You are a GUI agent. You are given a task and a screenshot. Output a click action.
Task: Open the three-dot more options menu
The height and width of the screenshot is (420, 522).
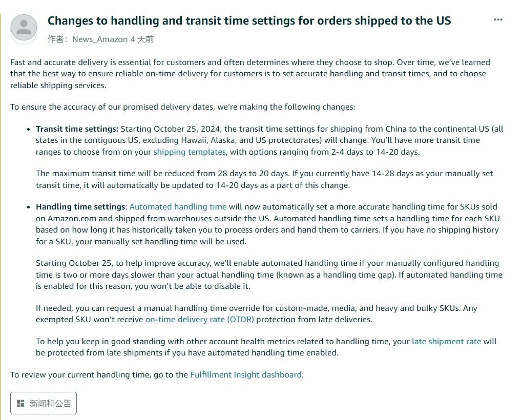[x=498, y=19]
